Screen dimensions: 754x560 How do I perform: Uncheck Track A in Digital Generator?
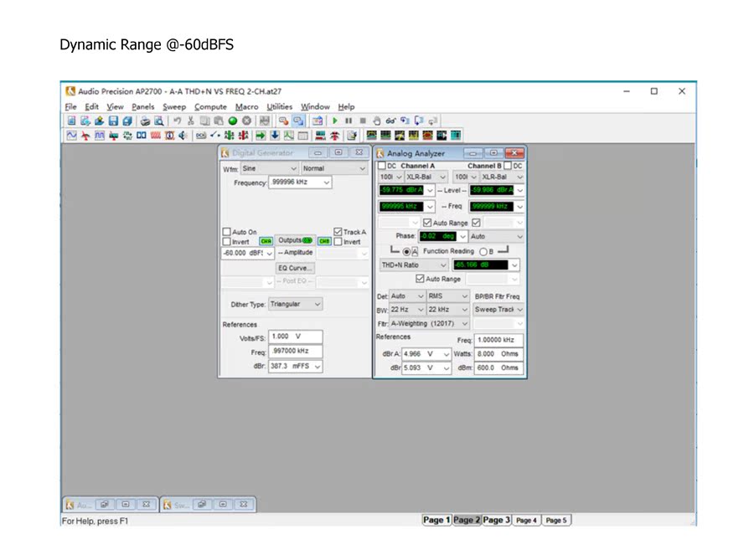(x=338, y=232)
